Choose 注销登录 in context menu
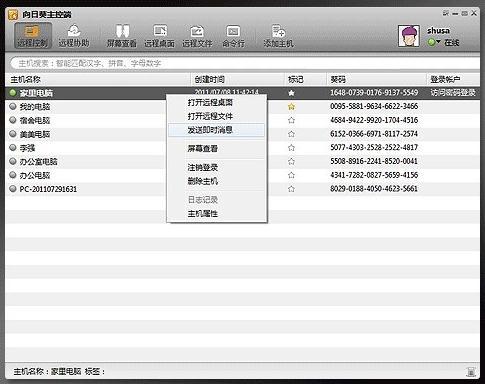 [x=216, y=167]
